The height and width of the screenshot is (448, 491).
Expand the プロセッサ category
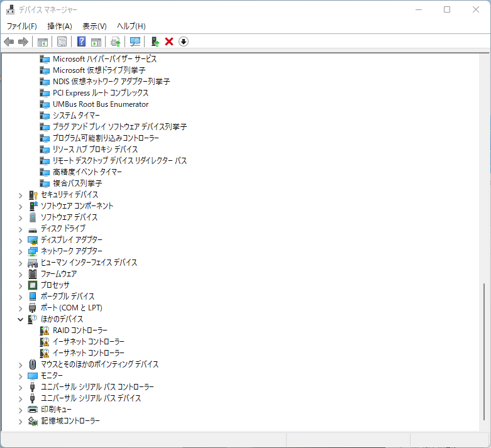click(x=20, y=286)
